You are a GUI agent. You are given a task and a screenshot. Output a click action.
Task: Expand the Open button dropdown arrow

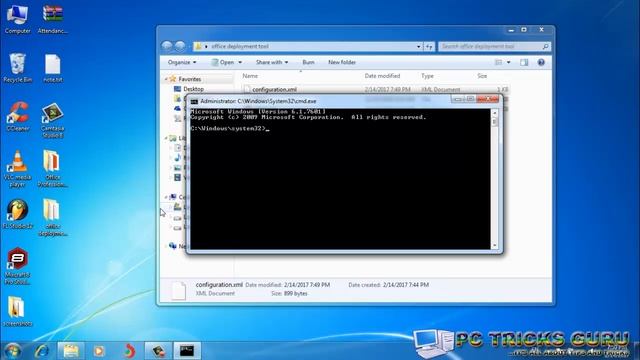[240, 62]
